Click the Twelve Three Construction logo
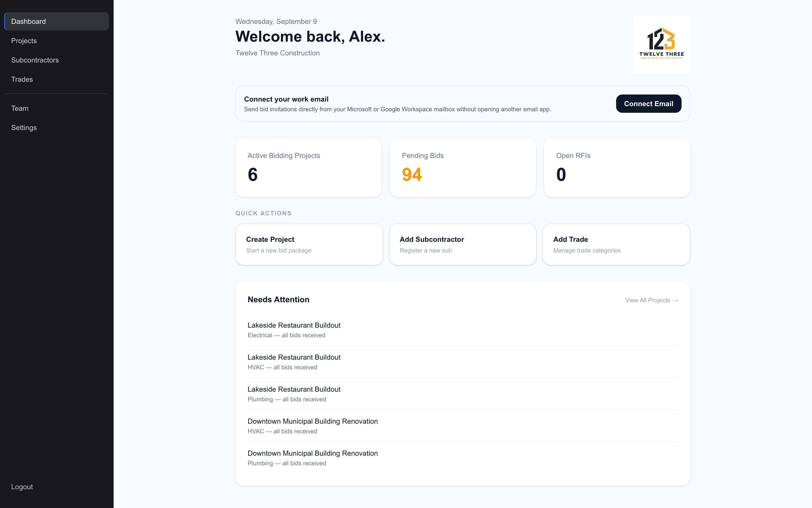The height and width of the screenshot is (508, 812). [x=661, y=45]
